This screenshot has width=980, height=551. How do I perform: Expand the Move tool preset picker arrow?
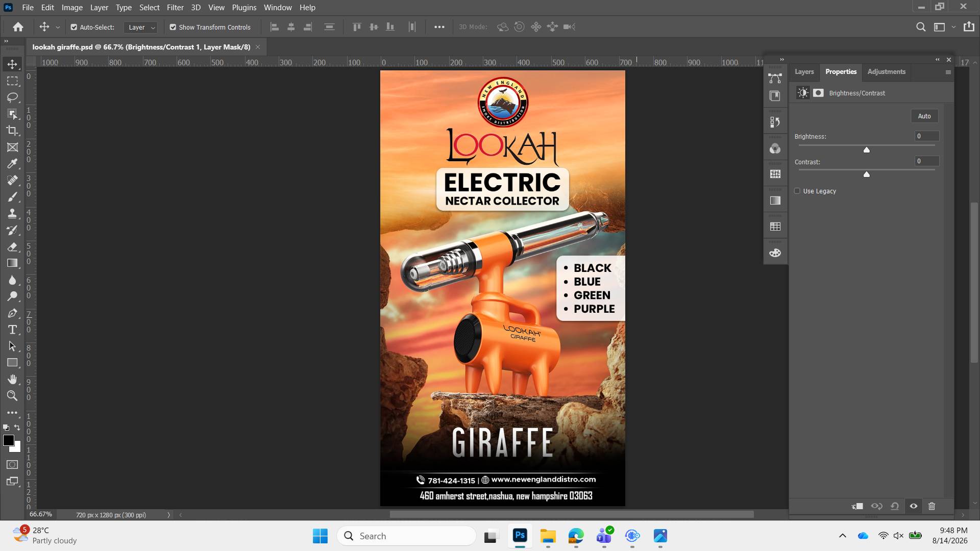click(58, 27)
